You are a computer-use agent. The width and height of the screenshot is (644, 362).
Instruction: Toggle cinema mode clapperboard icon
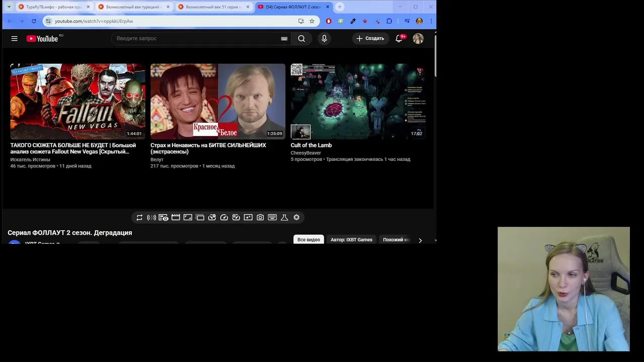coord(176,217)
